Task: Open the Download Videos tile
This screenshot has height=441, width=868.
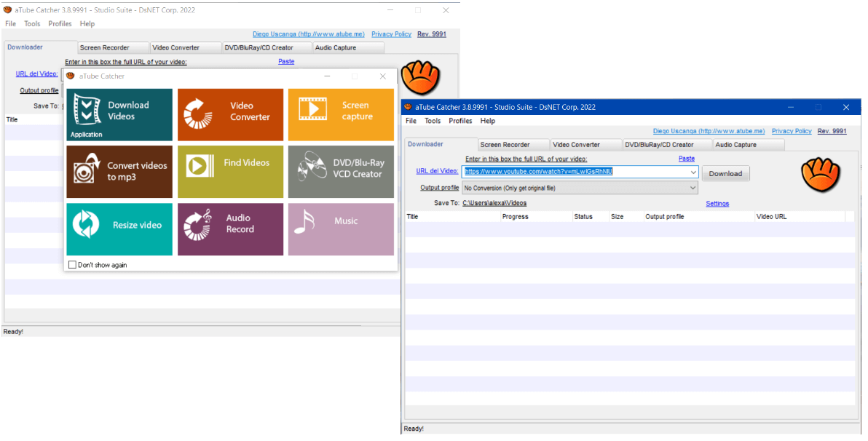Action: pos(119,114)
